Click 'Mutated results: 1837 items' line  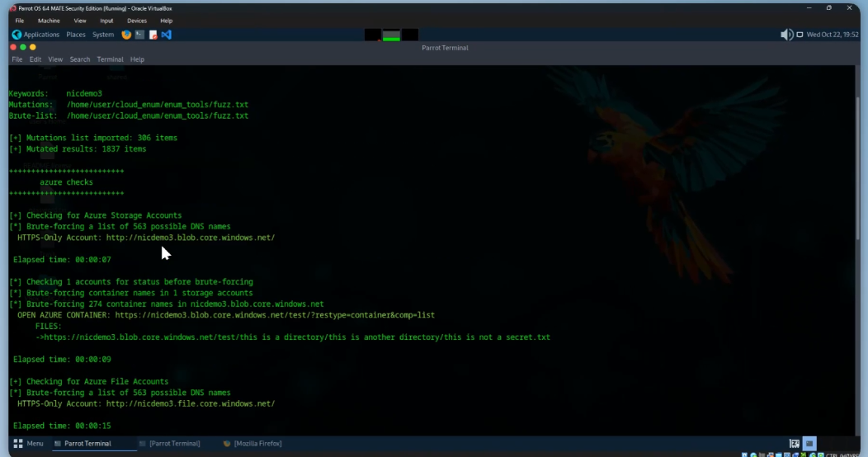(x=78, y=148)
